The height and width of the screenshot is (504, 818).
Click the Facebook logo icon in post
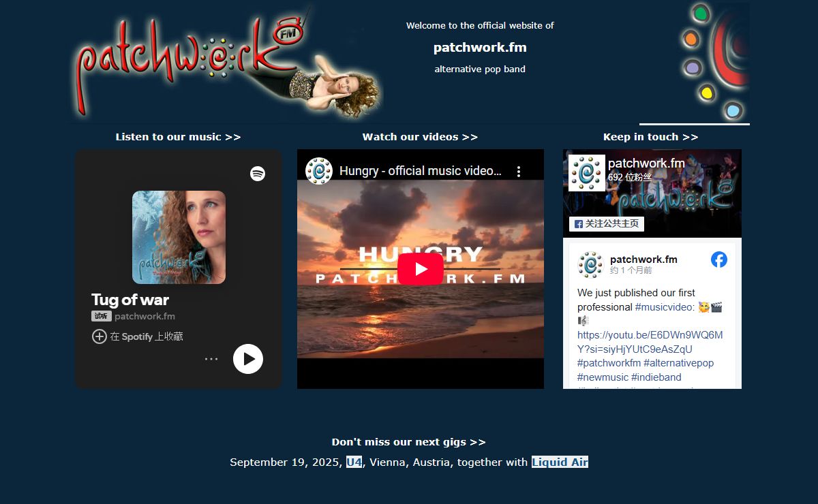click(x=719, y=259)
